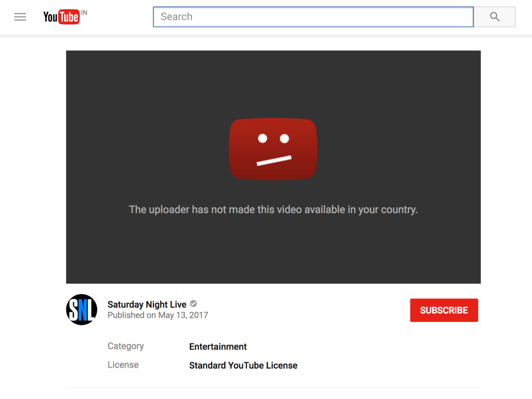This screenshot has width=532, height=399.
Task: Open the hamburger guide menu
Action: point(20,16)
